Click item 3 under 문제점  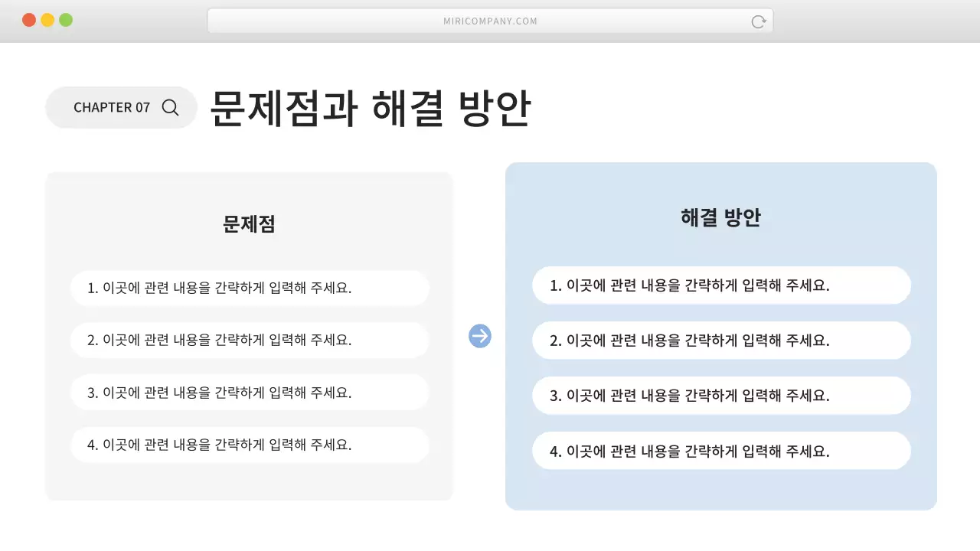click(249, 392)
